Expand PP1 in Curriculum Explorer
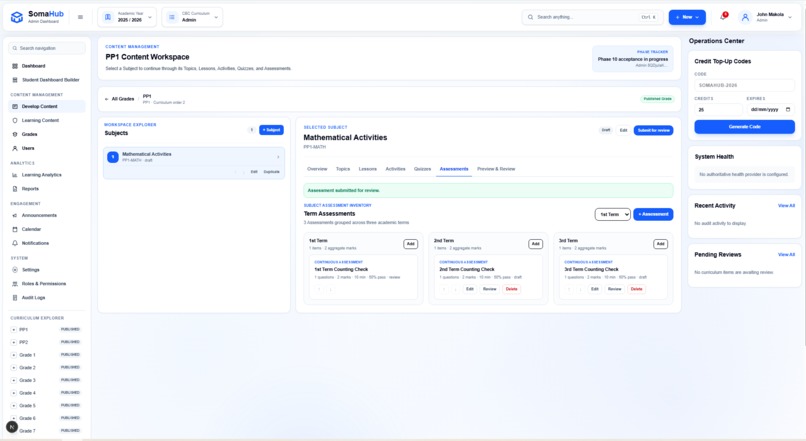 click(14, 329)
